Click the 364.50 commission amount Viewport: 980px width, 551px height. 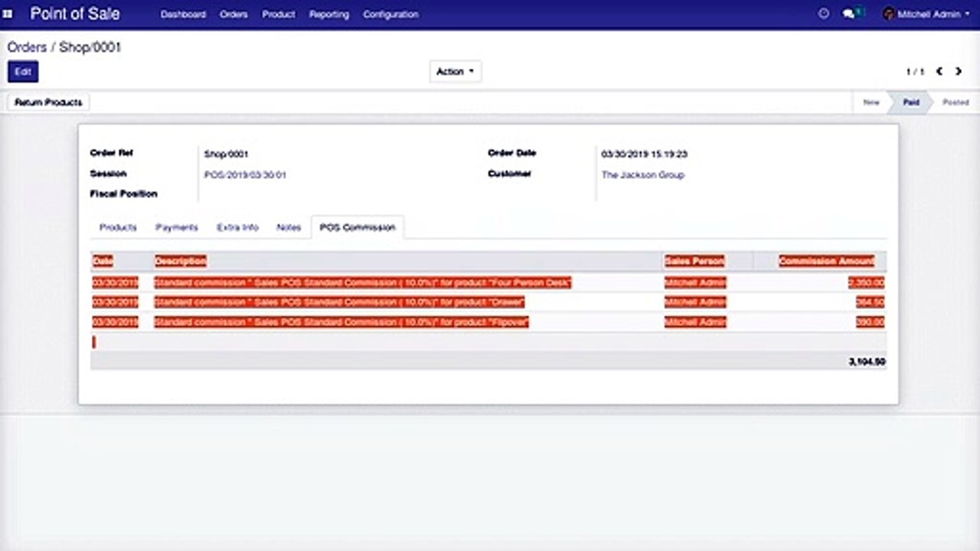871,302
